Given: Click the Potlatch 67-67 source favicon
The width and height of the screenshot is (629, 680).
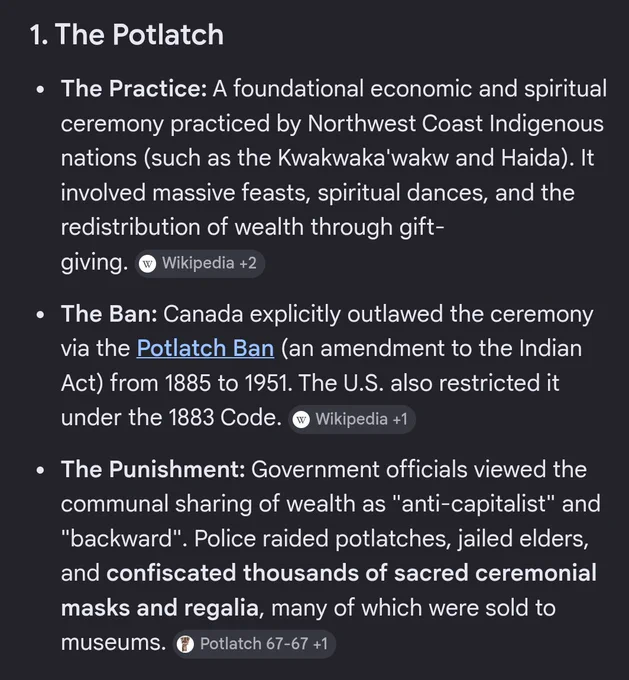Looking at the screenshot, I should (185, 644).
